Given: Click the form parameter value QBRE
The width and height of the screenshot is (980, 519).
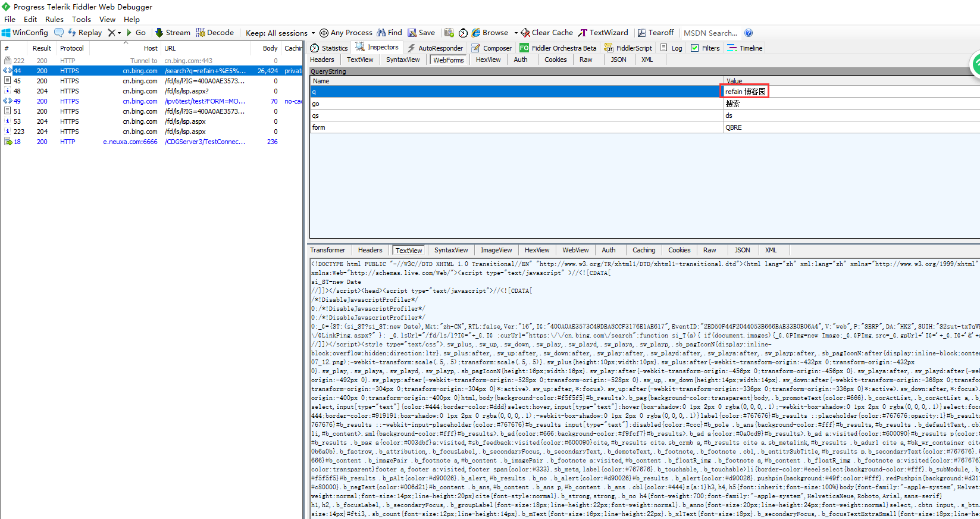Looking at the screenshot, I should click(x=733, y=127).
